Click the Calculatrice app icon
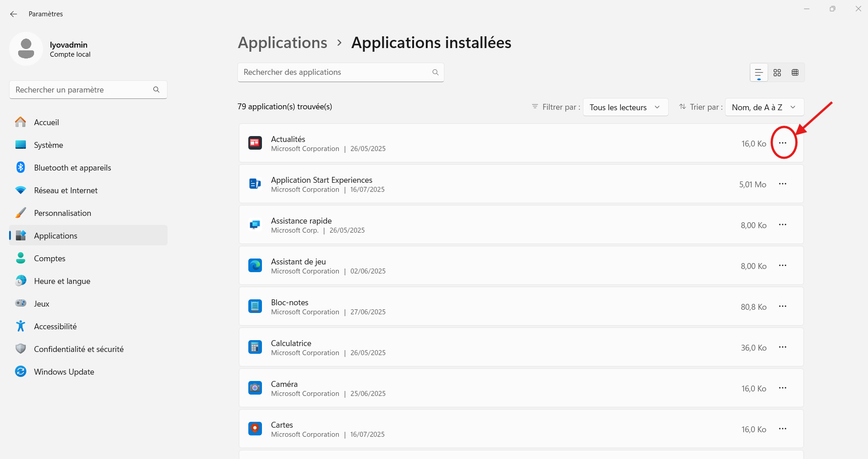The width and height of the screenshot is (868, 459). pos(255,347)
